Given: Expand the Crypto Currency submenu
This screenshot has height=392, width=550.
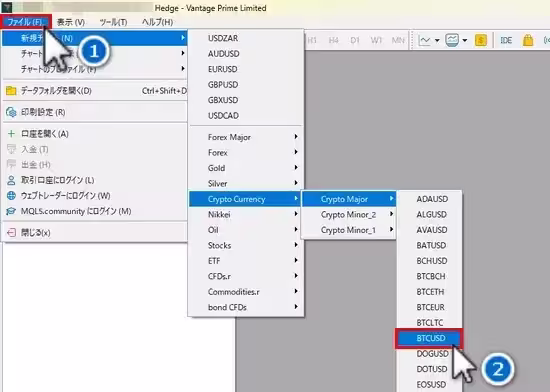Looking at the screenshot, I should [246, 199].
